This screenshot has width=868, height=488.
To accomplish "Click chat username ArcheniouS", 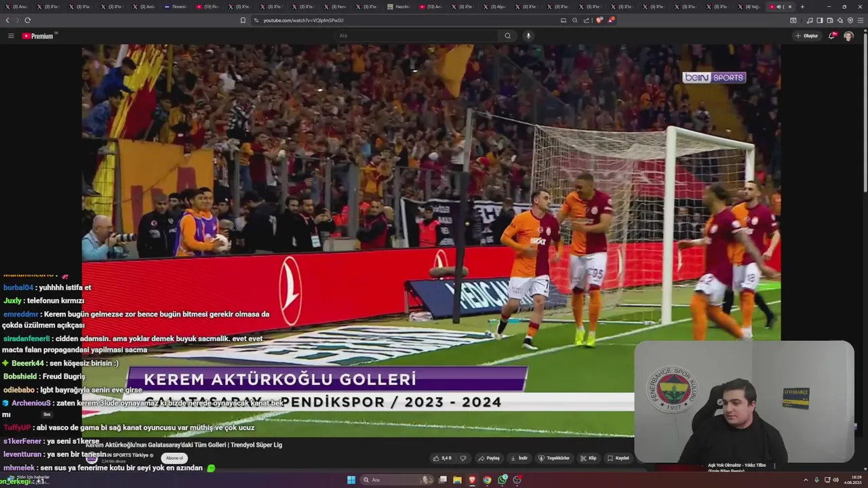I will 31,403.
